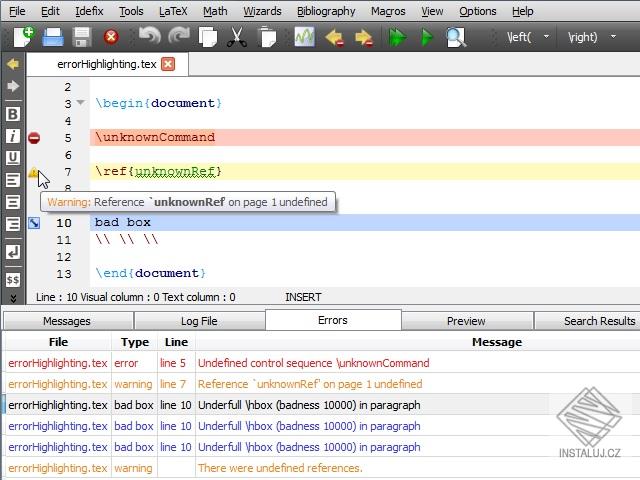Select the 'Reference unknownRef on page 1 undefined' row
Image resolution: width=640 pixels, height=480 pixels.
pyautogui.click(x=322, y=384)
